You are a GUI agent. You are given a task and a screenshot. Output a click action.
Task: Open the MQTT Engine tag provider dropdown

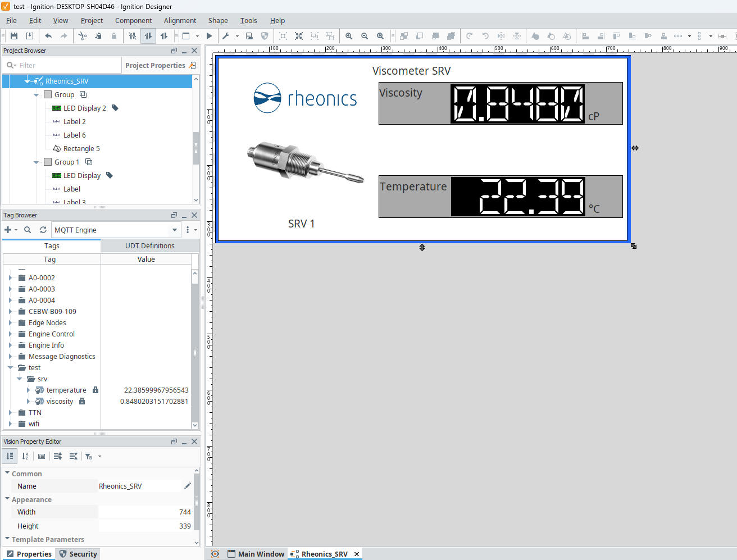tap(174, 230)
